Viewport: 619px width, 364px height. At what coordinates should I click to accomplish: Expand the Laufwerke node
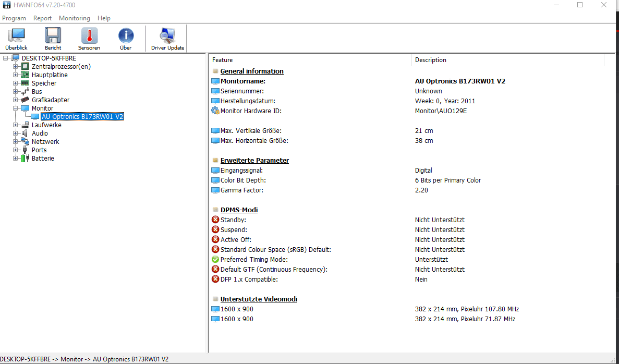16,125
